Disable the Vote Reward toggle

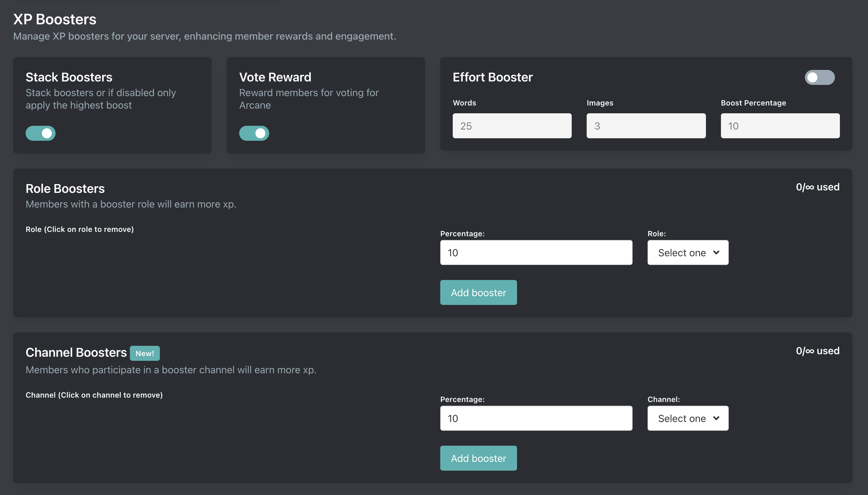254,133
